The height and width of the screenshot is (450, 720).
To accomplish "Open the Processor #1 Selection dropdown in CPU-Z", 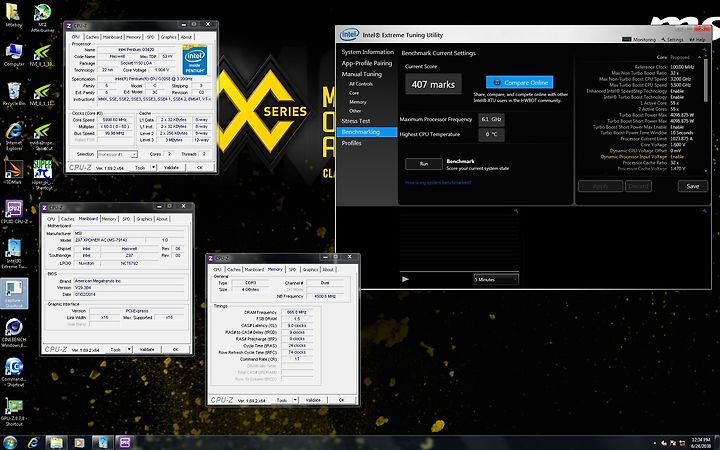I will pos(117,154).
